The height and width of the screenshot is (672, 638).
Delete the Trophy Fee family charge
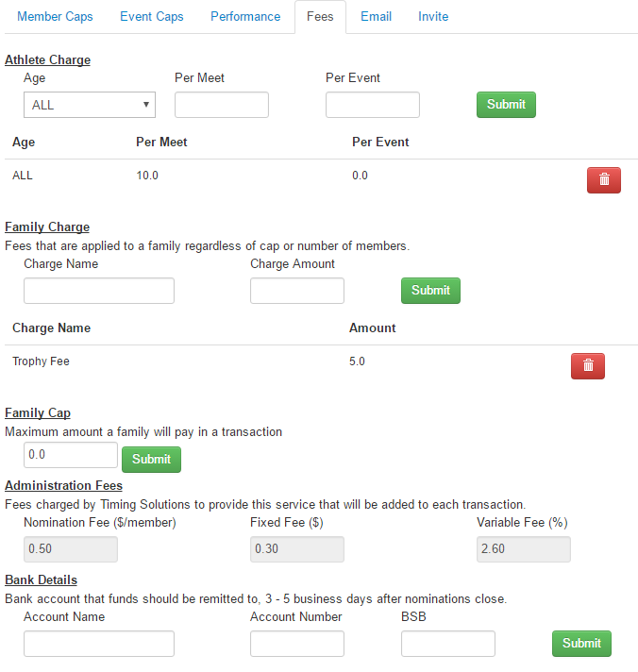pyautogui.click(x=587, y=366)
